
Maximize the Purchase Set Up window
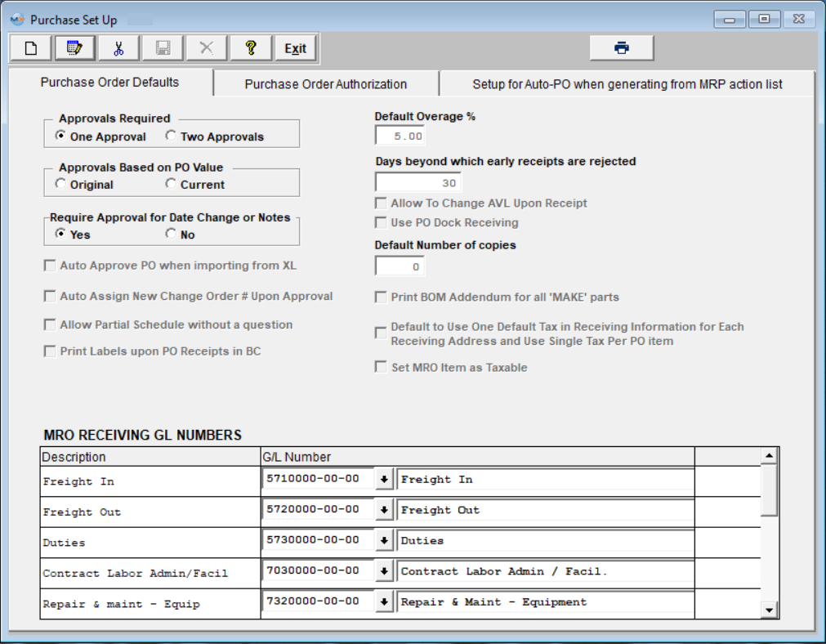coord(764,20)
